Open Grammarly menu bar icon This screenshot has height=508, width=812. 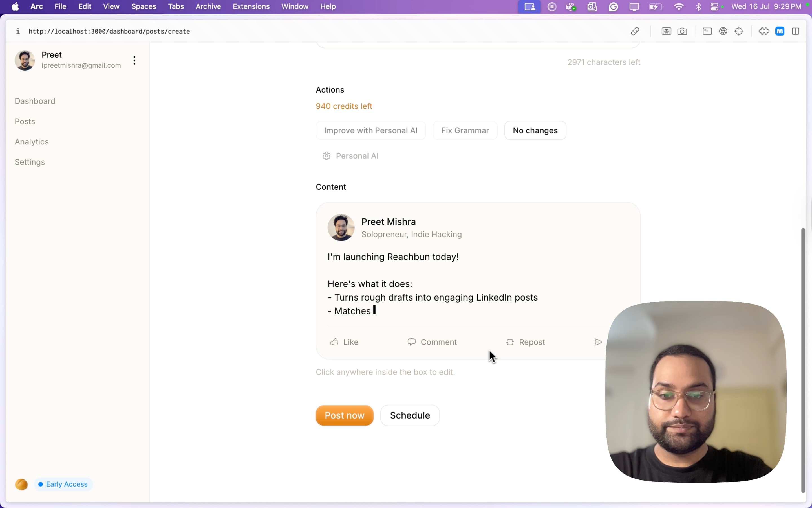click(613, 7)
